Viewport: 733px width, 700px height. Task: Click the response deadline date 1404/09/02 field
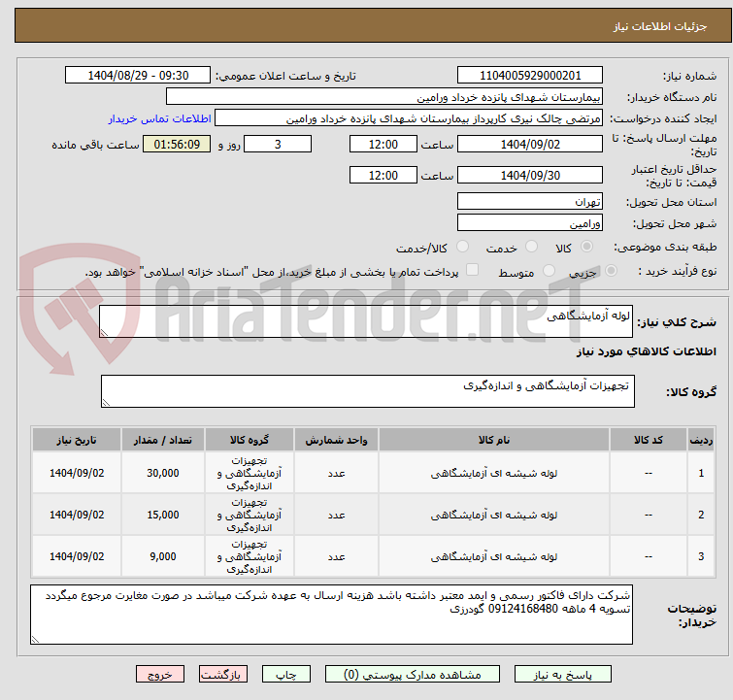[530, 144]
